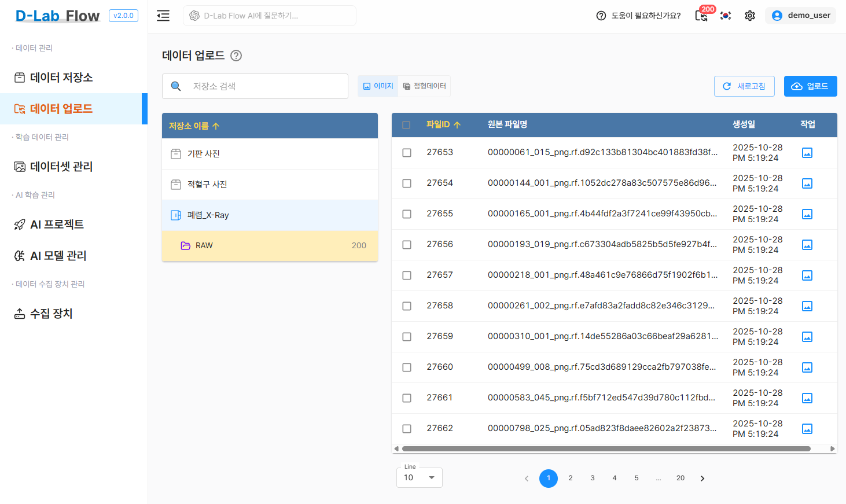Check the select-all checkbox in the table header
The height and width of the screenshot is (504, 846).
(406, 124)
